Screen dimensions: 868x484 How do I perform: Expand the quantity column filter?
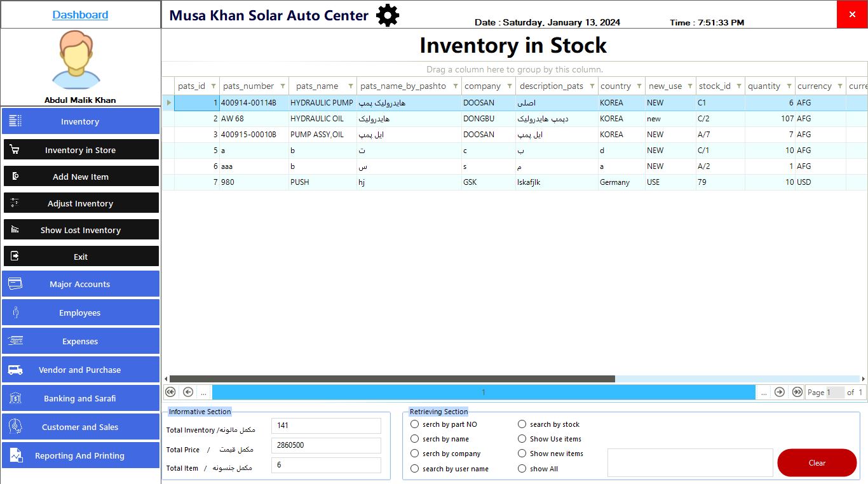tap(789, 86)
